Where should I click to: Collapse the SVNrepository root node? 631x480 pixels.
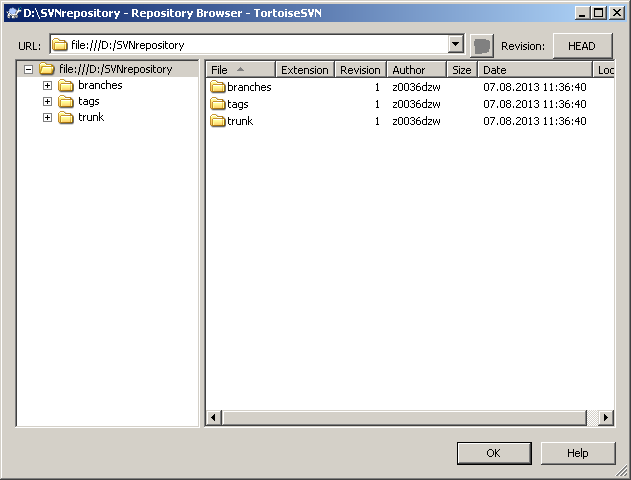click(28, 70)
